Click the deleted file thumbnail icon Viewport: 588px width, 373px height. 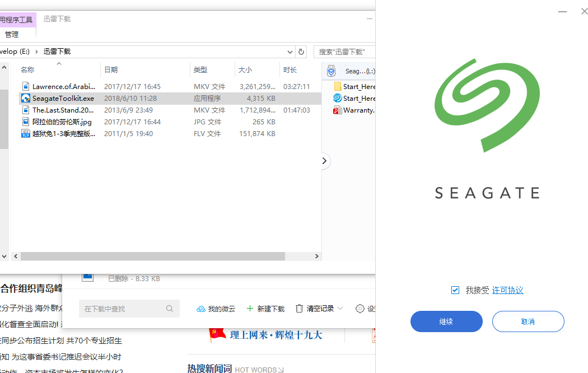click(x=88, y=277)
